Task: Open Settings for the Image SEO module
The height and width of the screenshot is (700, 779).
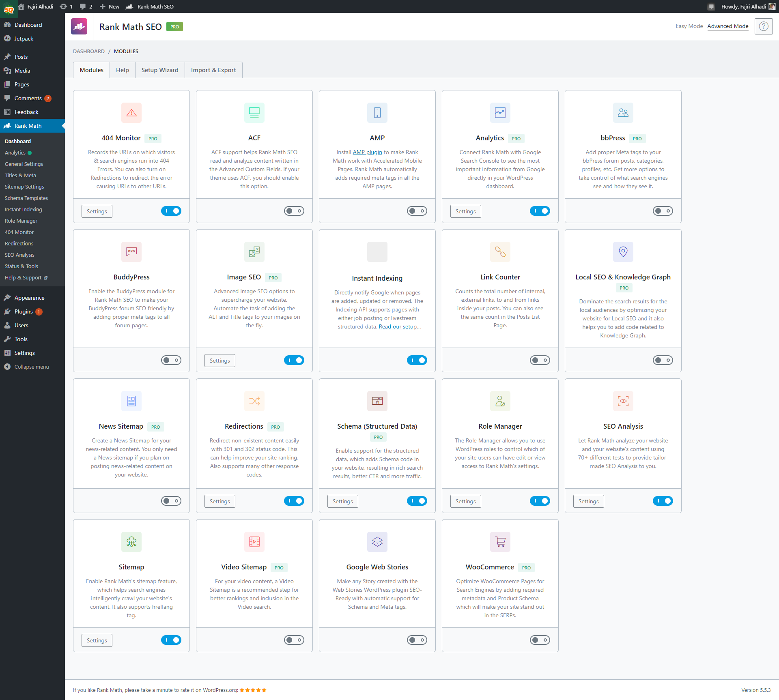Action: point(220,361)
